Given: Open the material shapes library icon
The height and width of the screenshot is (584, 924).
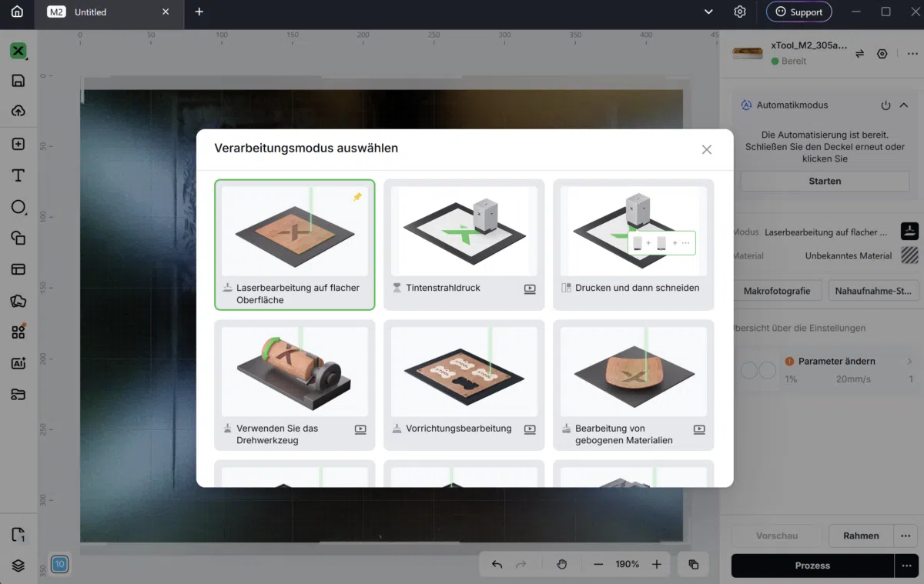Looking at the screenshot, I should click(18, 301).
